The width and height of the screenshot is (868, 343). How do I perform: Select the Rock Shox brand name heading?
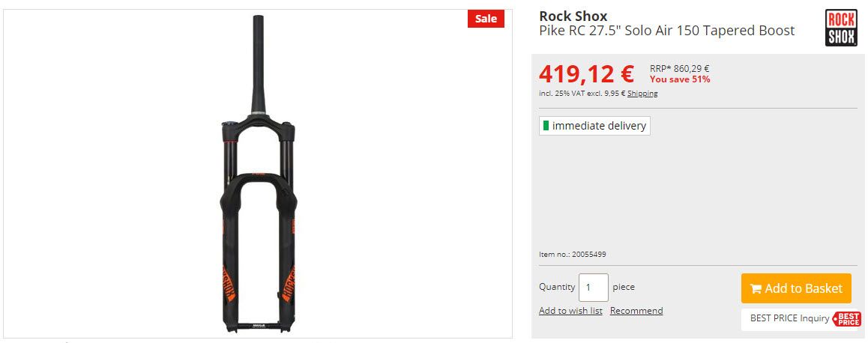[x=573, y=16]
